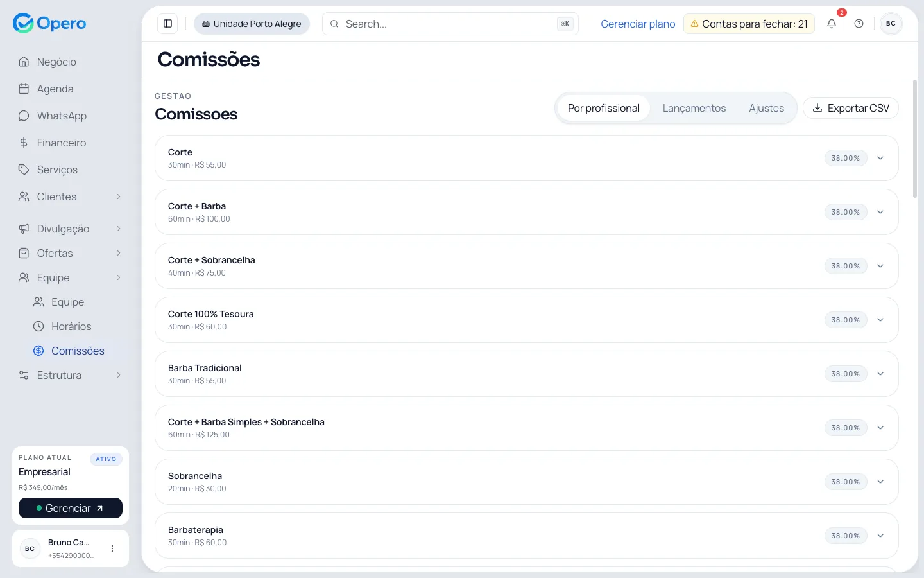Expand the Corte + Sobrancelha row chevron
The image size is (924, 578).
(880, 266)
